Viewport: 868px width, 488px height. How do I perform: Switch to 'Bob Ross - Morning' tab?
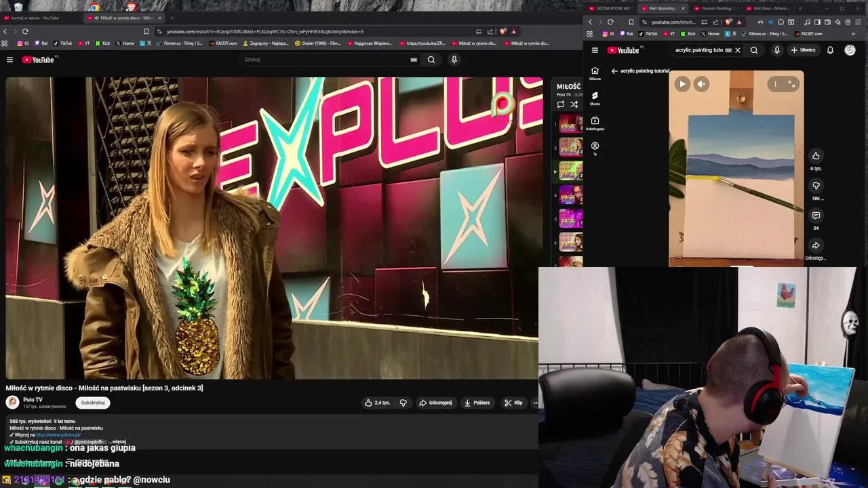click(x=768, y=8)
